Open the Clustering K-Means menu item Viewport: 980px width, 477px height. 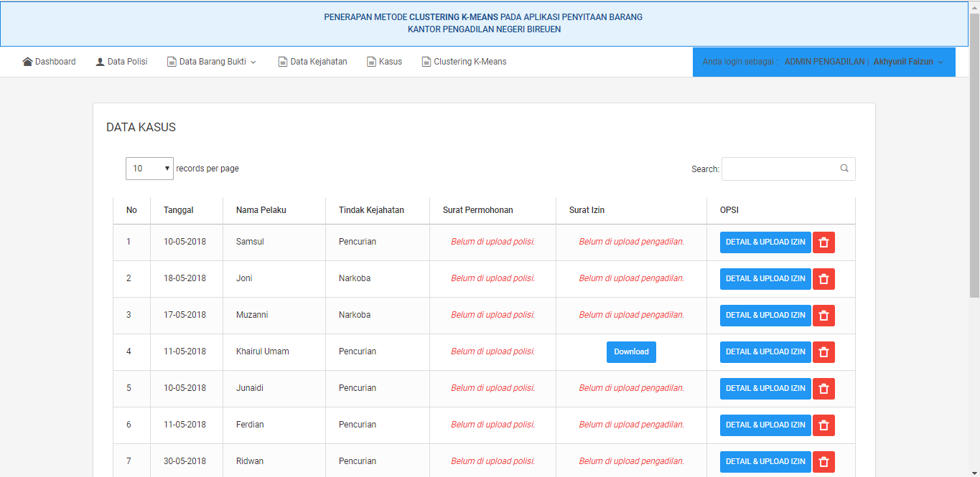[465, 62]
